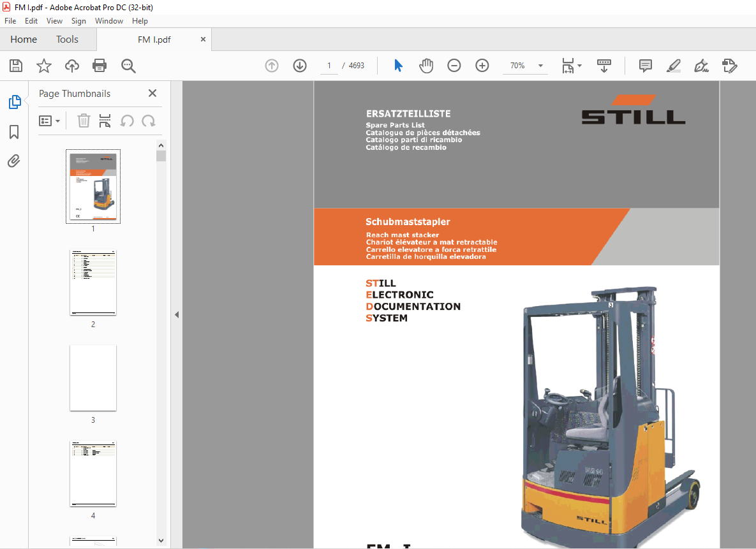This screenshot has height=549, width=756.
Task: Close the FM I.pdf tab
Action: [203, 39]
